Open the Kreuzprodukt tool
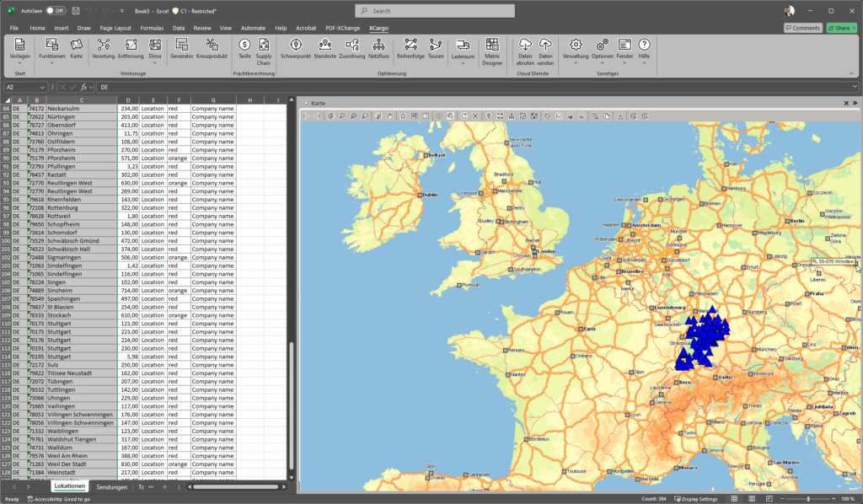The height and width of the screenshot is (504, 863). click(212, 48)
